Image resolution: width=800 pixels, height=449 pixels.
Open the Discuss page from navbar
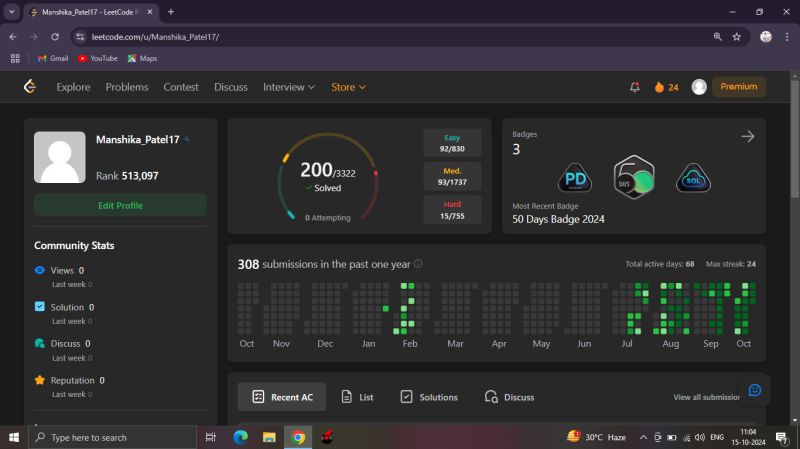(x=231, y=87)
